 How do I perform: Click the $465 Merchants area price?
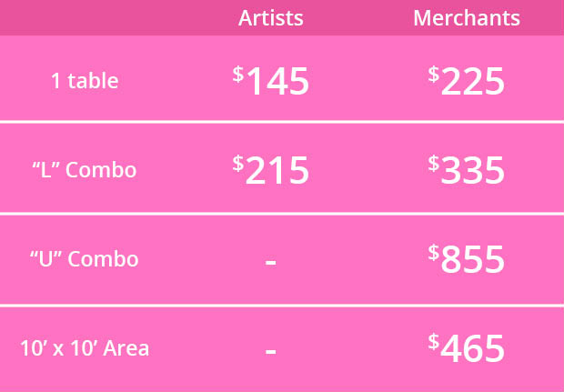(x=467, y=348)
